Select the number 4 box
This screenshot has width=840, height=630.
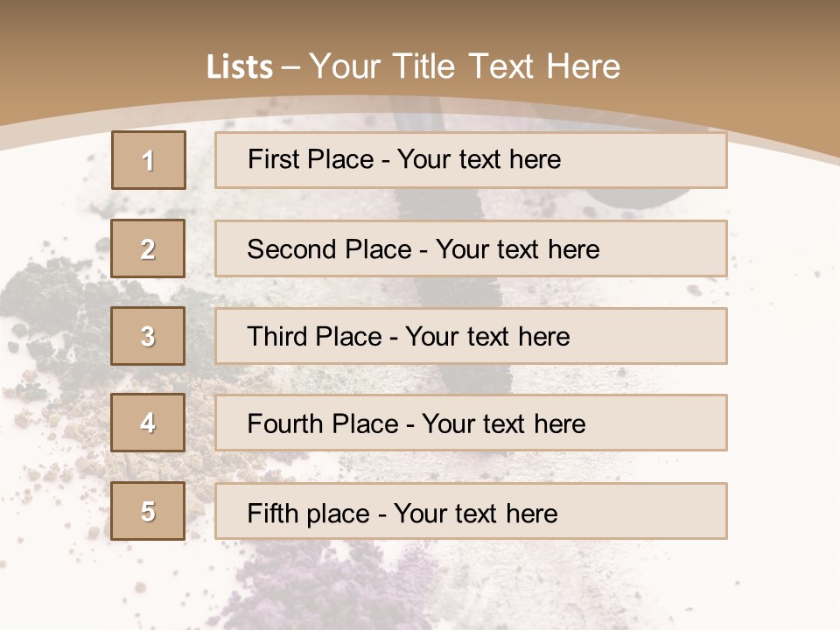[x=149, y=423]
